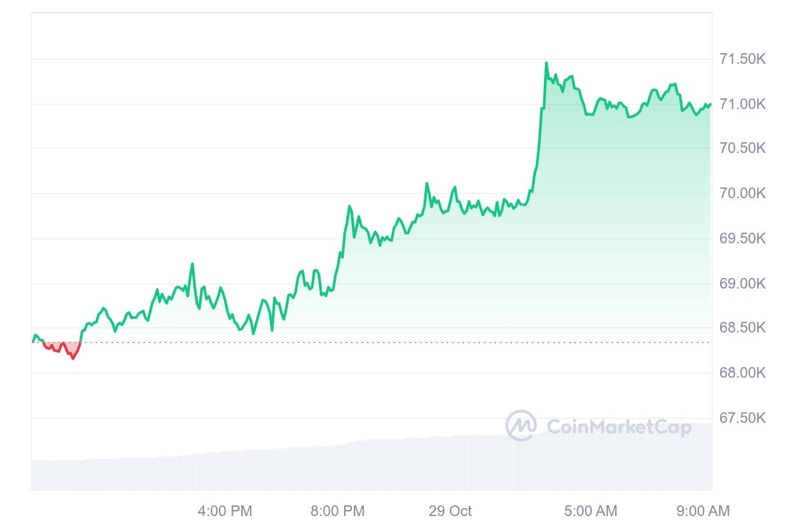The image size is (798, 532).
Task: Click the CoinMarketCap logo icon
Action: [x=521, y=426]
